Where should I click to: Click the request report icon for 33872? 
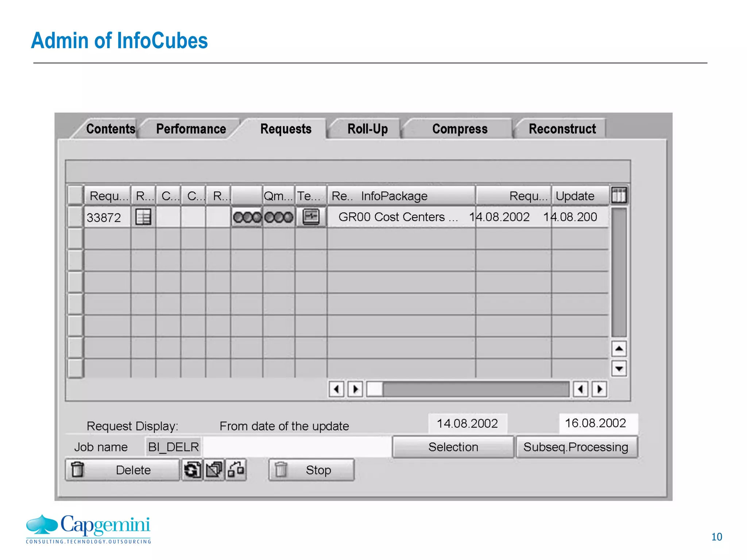pos(143,217)
